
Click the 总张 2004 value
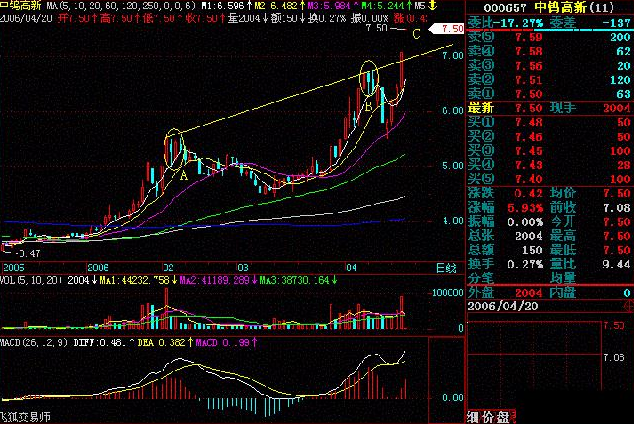tap(529, 236)
